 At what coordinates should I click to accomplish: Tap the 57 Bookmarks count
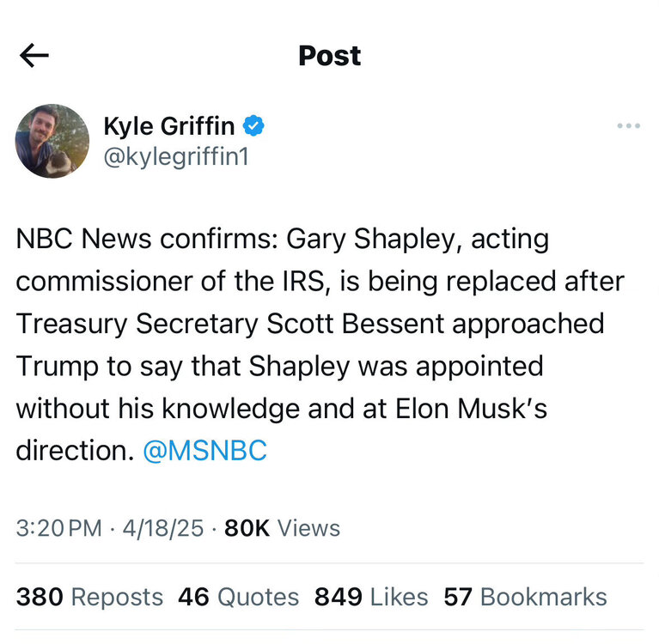(525, 597)
